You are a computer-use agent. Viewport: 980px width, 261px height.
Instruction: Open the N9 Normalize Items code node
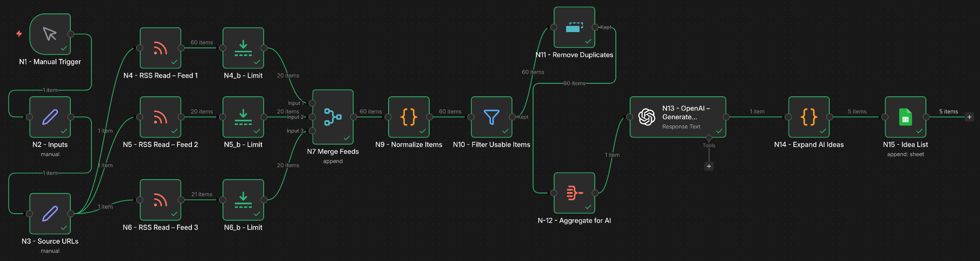[409, 117]
